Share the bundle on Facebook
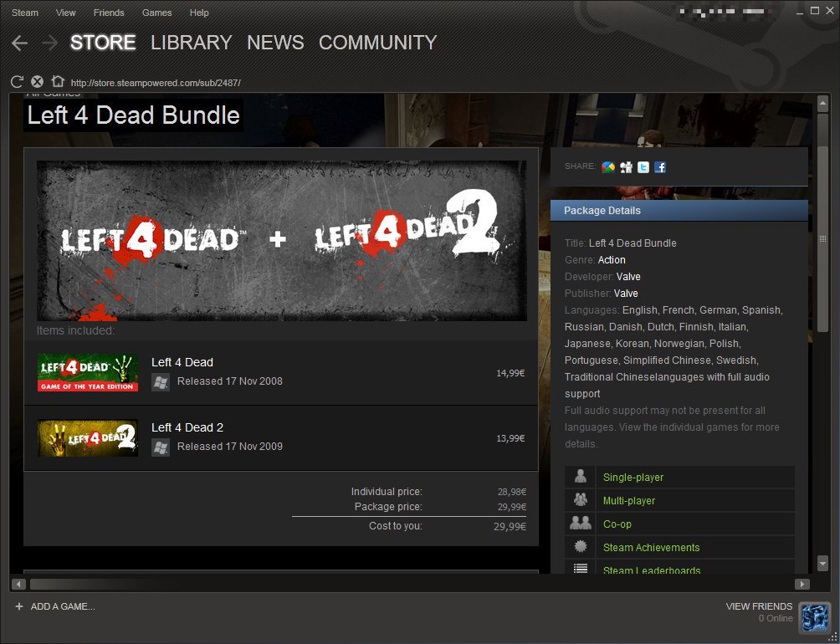Image resolution: width=840 pixels, height=644 pixels. click(660, 167)
